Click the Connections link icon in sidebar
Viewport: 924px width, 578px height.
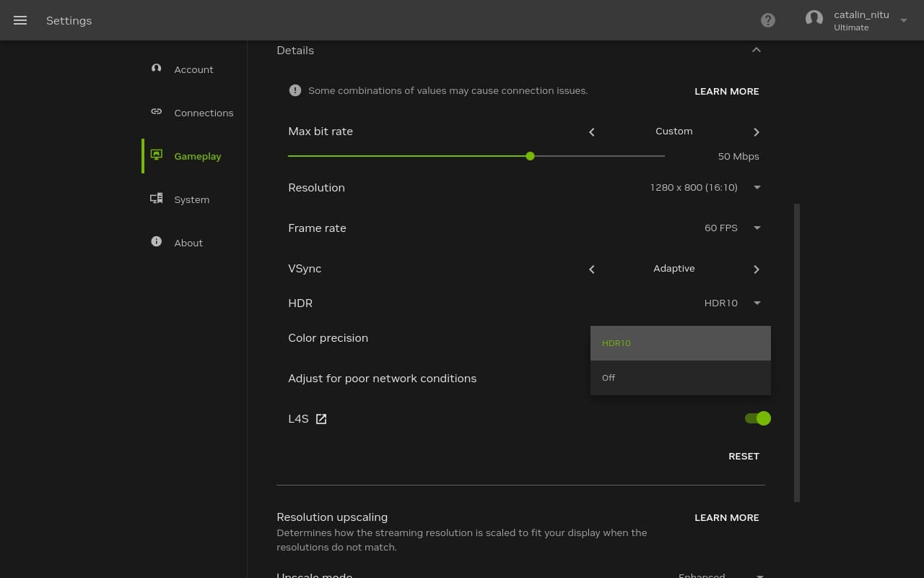pos(157,112)
